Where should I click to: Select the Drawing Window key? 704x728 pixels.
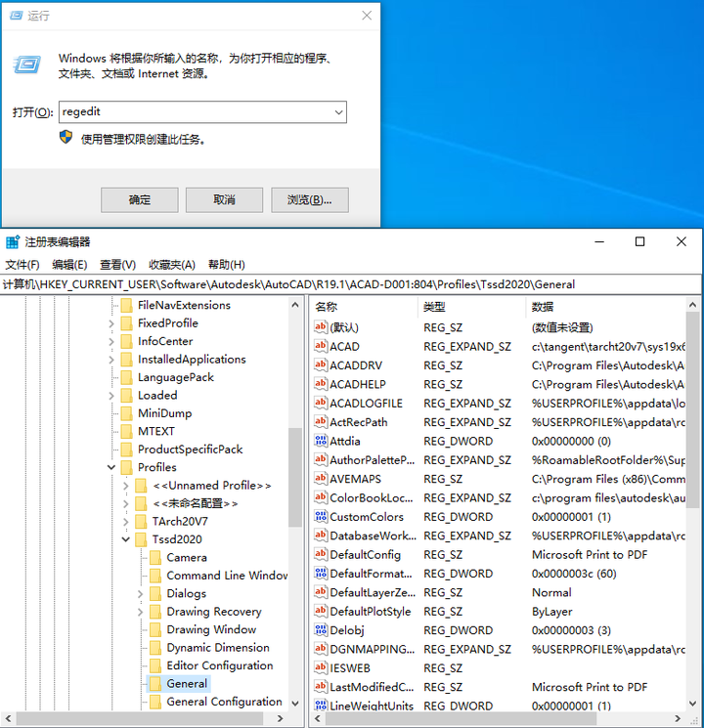coord(211,629)
